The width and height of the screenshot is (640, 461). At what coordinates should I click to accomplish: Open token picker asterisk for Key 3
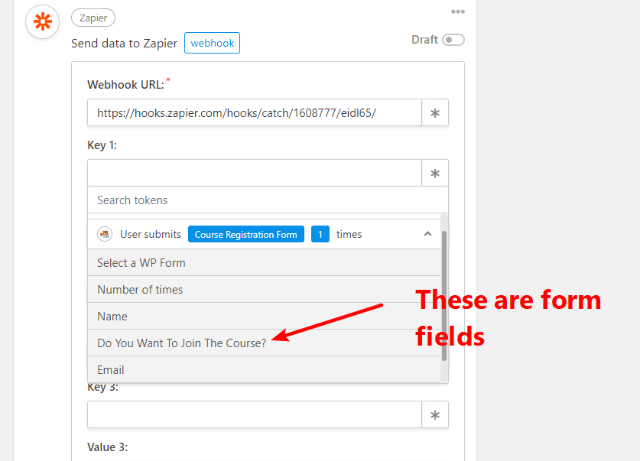click(435, 414)
